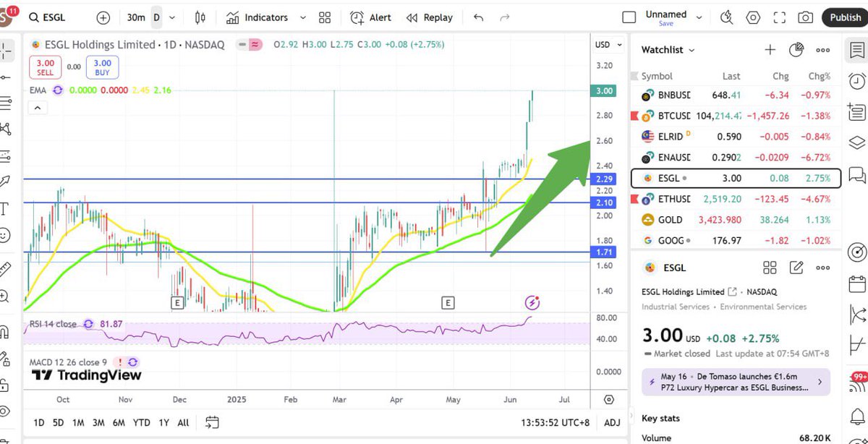Select the 1D date range
The image size is (868, 444).
pos(39,422)
